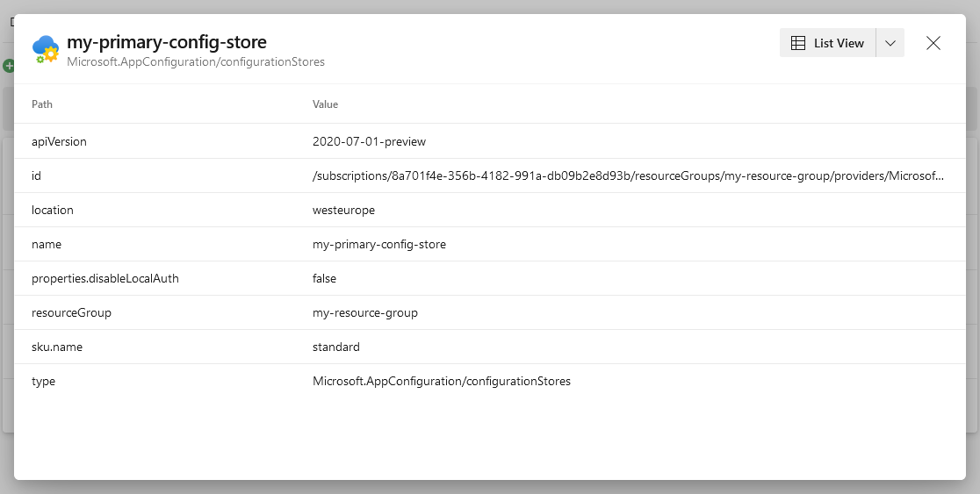980x494 pixels.
Task: Click the sku.name path cell
Action: (x=57, y=347)
